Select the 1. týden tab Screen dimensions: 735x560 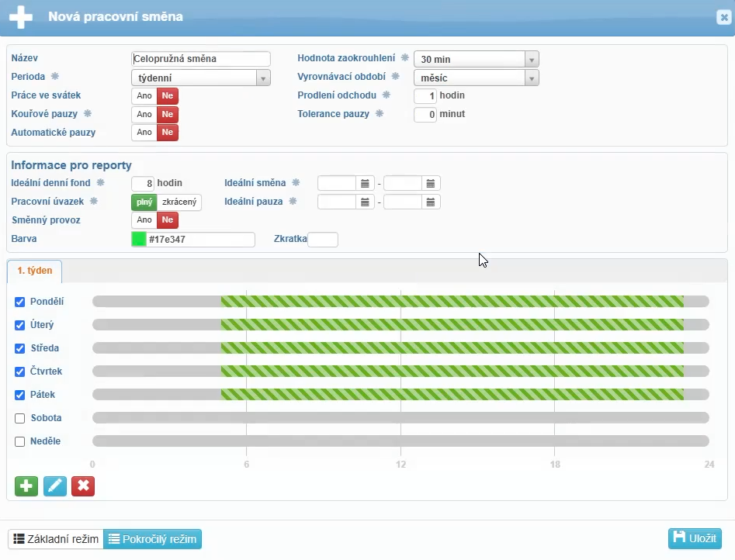[x=35, y=271]
